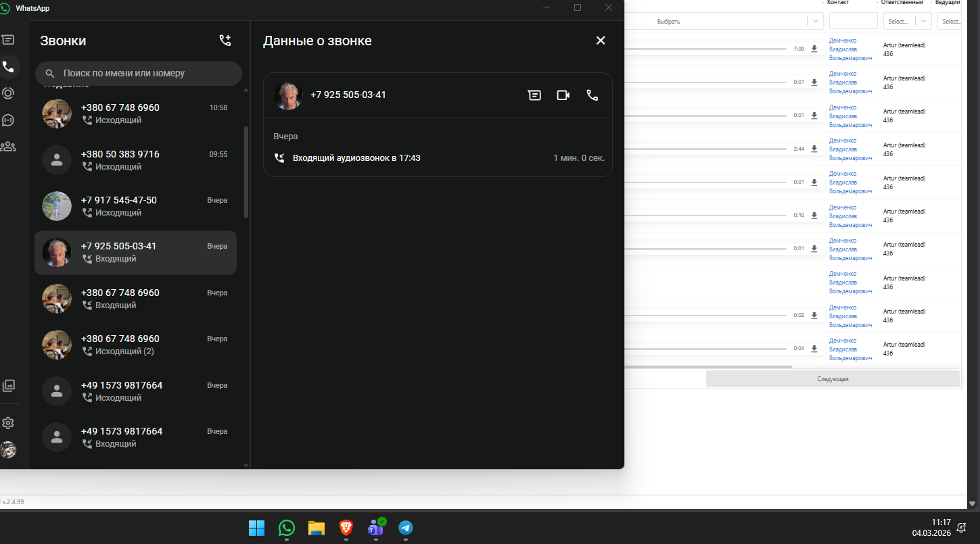This screenshot has width=980, height=544.
Task: Click the horizontal scrollbar in background table
Action: pyautogui.click(x=707, y=367)
